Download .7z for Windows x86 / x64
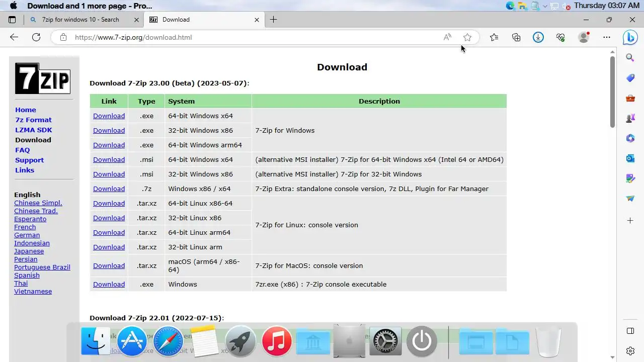Image resolution: width=644 pixels, height=362 pixels. pyautogui.click(x=109, y=189)
